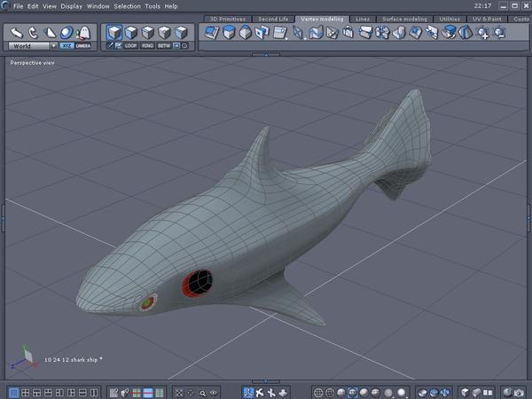Switch to the highlighted object selection cube

point(114,33)
